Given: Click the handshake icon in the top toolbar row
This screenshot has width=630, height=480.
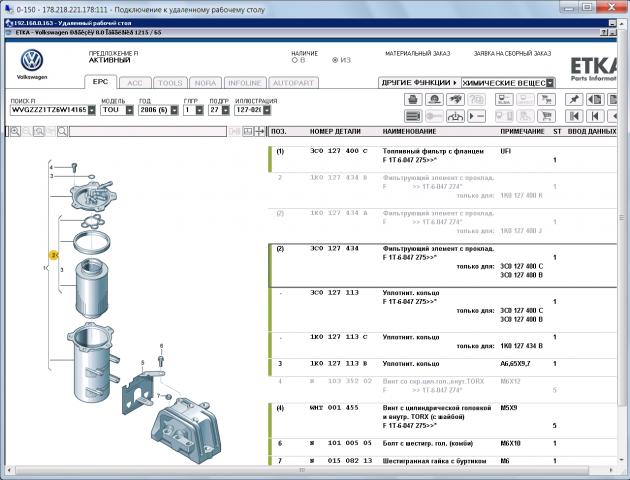Looking at the screenshot, I should tap(455, 99).
